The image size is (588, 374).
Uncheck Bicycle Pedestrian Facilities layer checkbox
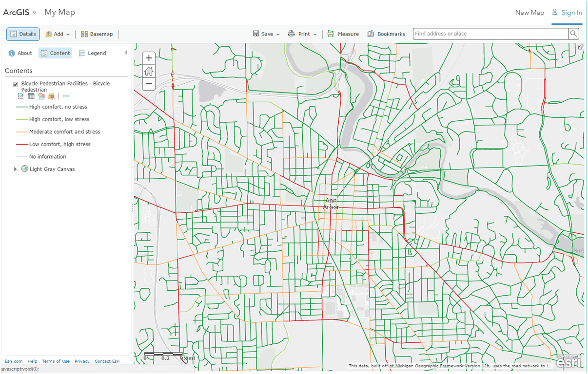click(16, 84)
